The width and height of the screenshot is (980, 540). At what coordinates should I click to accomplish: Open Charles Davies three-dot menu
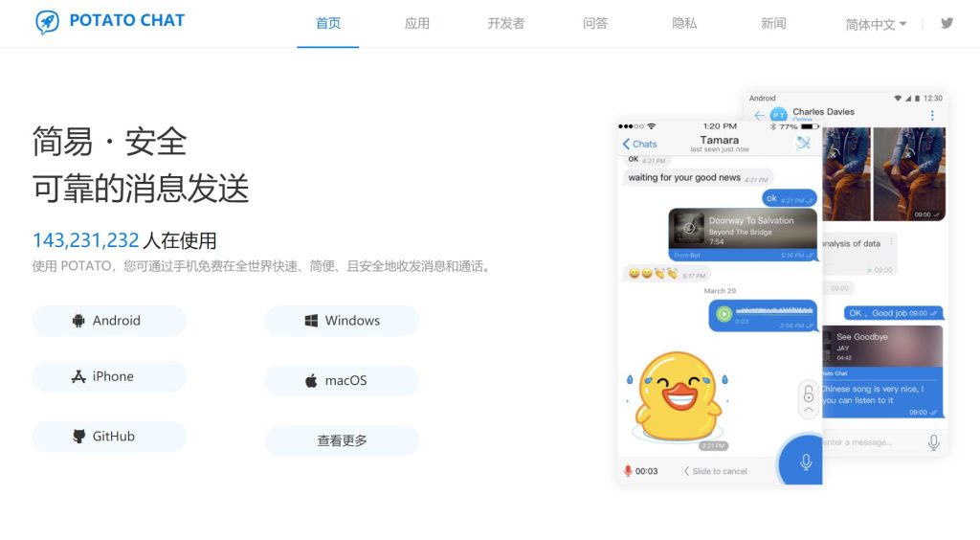point(932,116)
